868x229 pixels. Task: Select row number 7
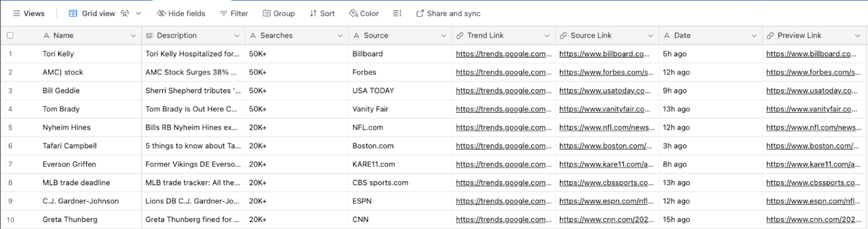coord(10,164)
